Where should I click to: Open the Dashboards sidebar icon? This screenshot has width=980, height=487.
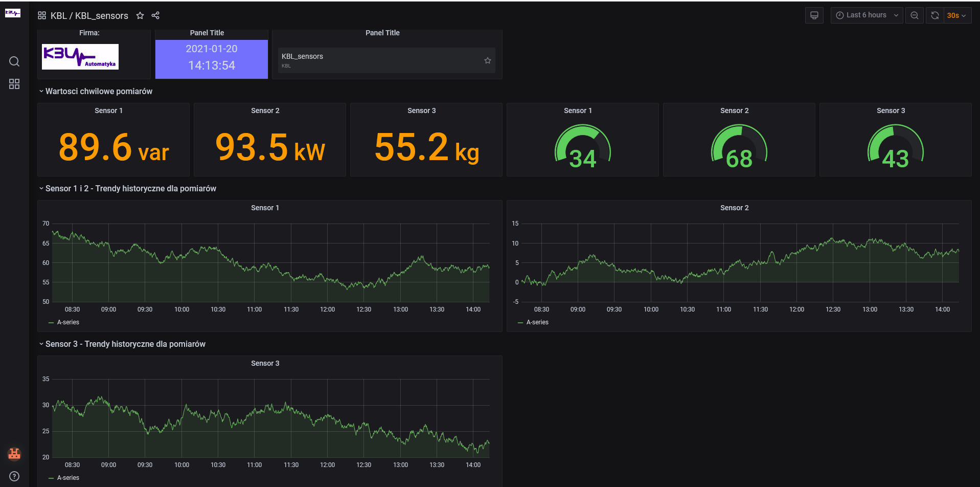pyautogui.click(x=14, y=84)
